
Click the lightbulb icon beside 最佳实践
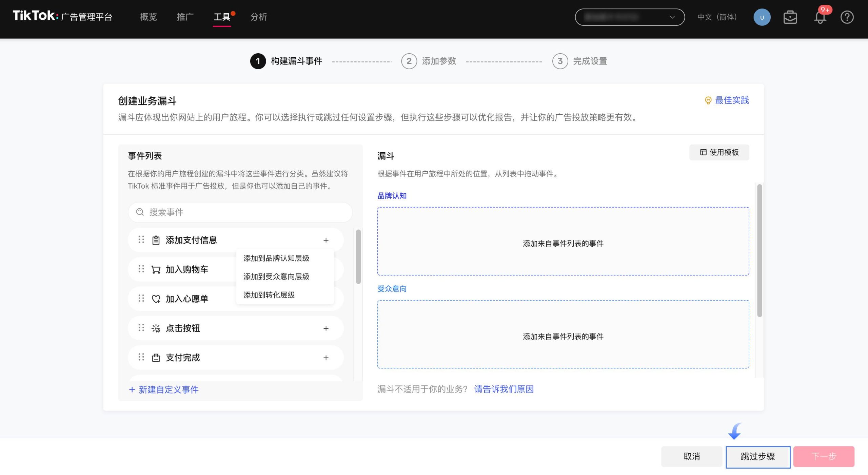[708, 100]
